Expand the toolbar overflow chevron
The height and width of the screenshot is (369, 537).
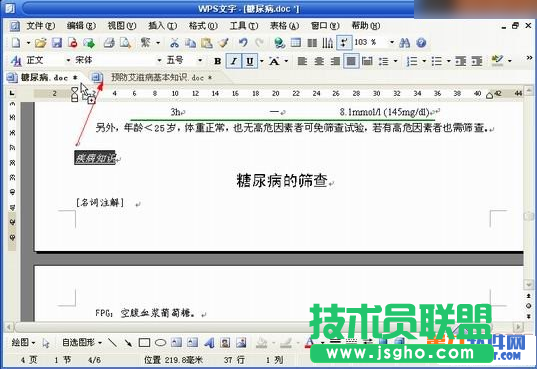click(529, 58)
